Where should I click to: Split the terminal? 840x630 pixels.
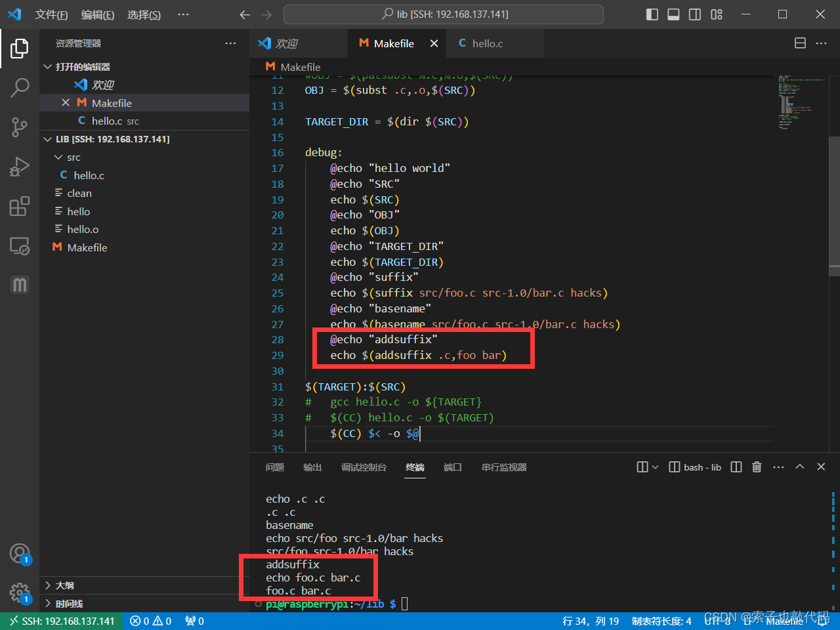pyautogui.click(x=736, y=467)
